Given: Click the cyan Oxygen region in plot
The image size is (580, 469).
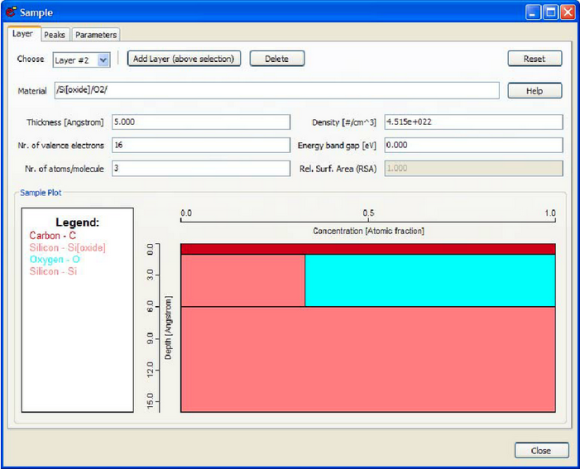Looking at the screenshot, I should pos(430,280).
